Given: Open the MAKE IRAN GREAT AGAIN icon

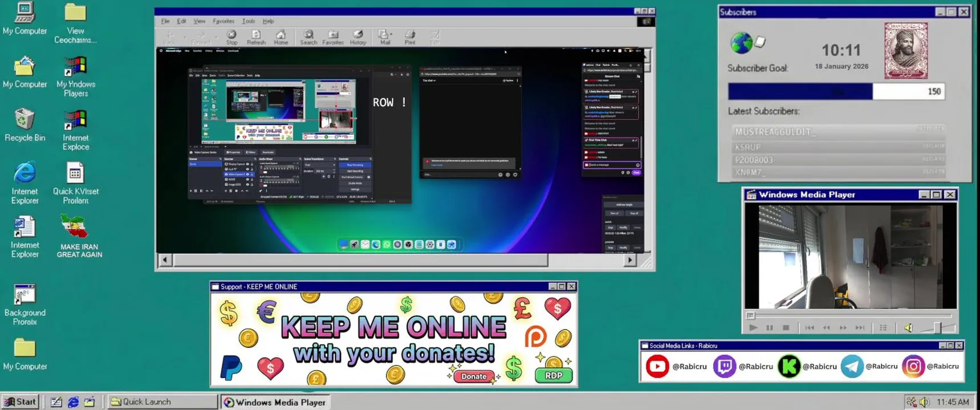Looking at the screenshot, I should point(79,236).
